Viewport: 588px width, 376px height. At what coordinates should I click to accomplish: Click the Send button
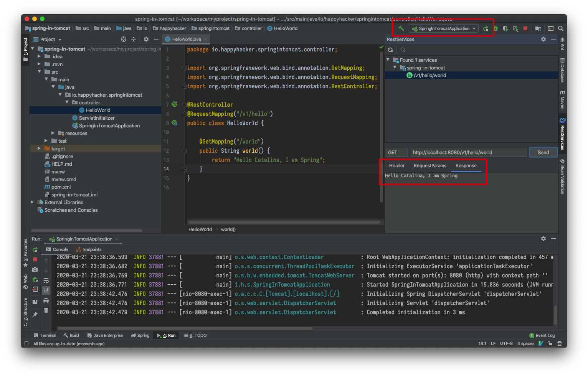tap(543, 152)
